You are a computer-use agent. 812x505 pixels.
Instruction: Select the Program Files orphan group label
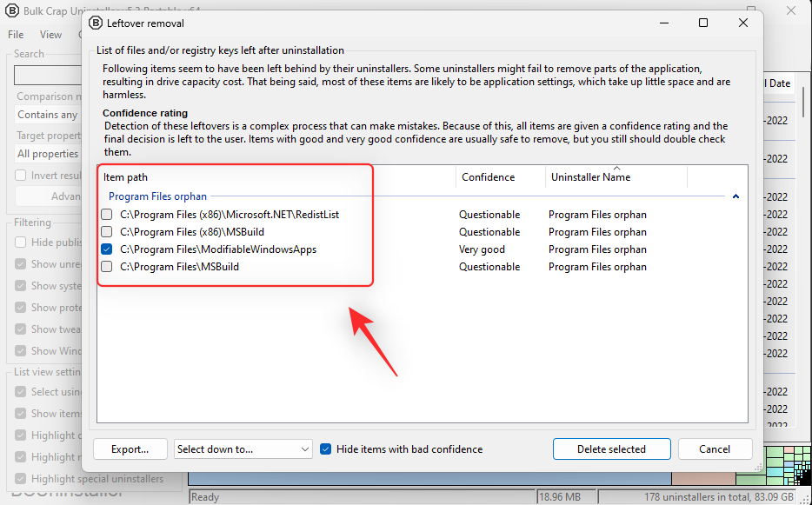[157, 196]
